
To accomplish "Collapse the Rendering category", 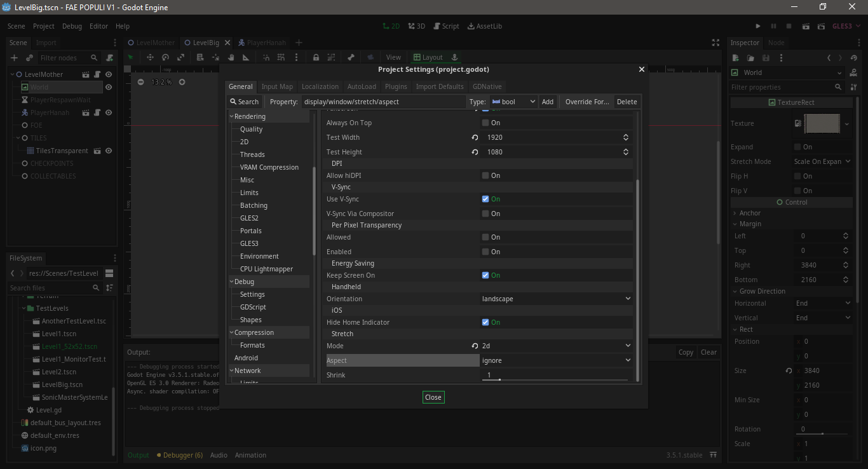I will [x=232, y=116].
